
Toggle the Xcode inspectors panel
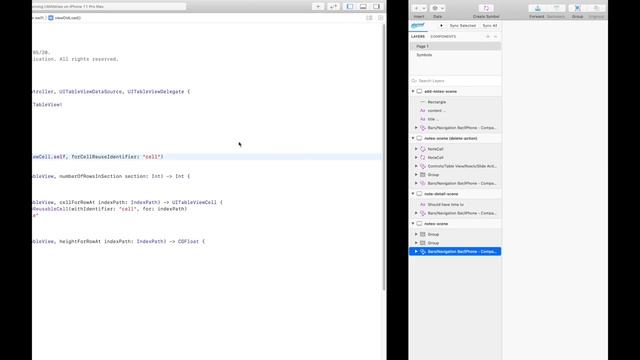[376, 7]
